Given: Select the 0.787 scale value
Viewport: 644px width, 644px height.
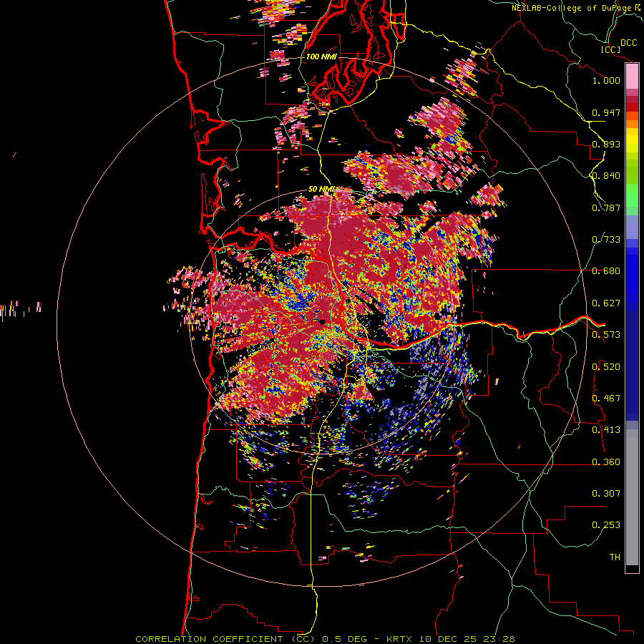Looking at the screenshot, I should [x=606, y=208].
